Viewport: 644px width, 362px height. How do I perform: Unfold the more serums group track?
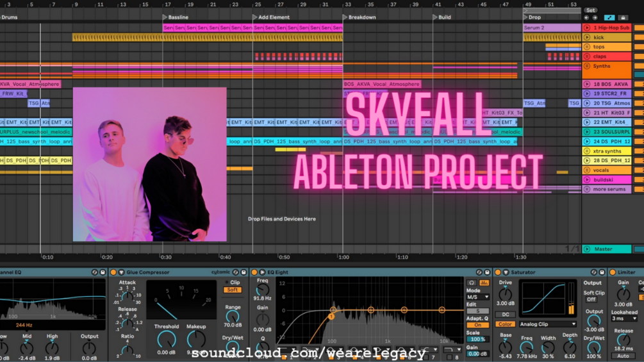tap(587, 189)
